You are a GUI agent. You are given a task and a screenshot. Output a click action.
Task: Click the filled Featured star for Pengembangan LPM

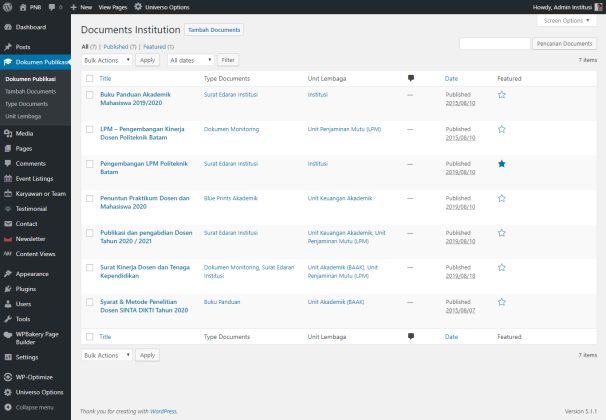(502, 163)
